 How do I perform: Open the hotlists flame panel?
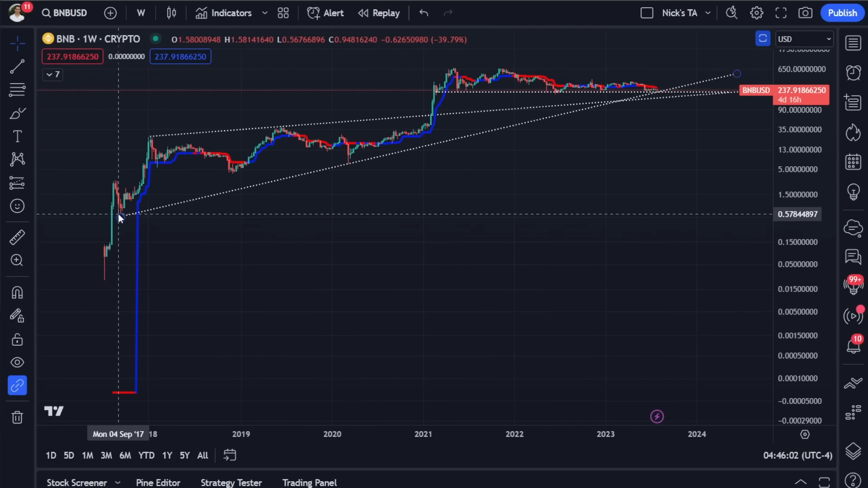pos(853,133)
